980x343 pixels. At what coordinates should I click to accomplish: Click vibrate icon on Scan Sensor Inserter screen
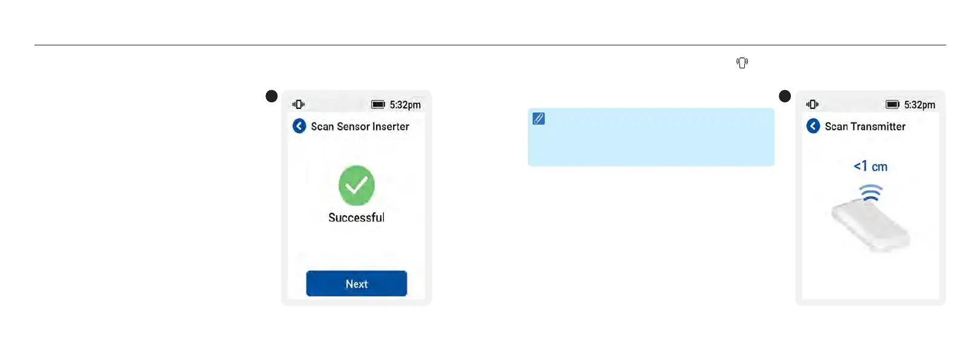299,104
